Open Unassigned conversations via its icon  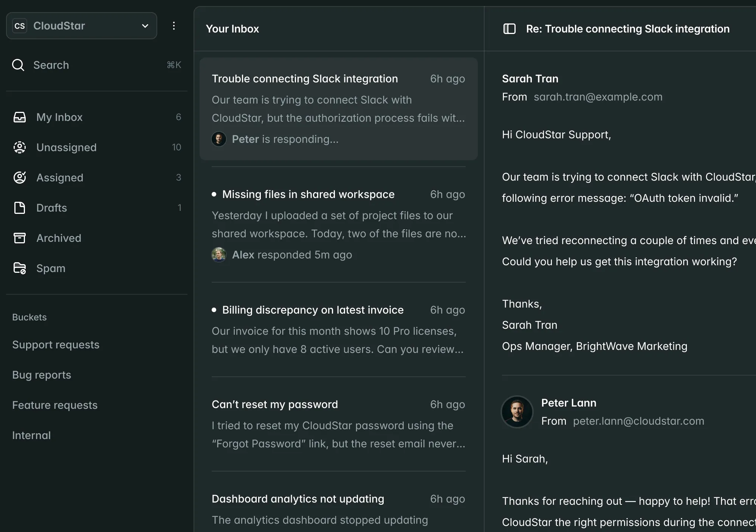(x=20, y=147)
